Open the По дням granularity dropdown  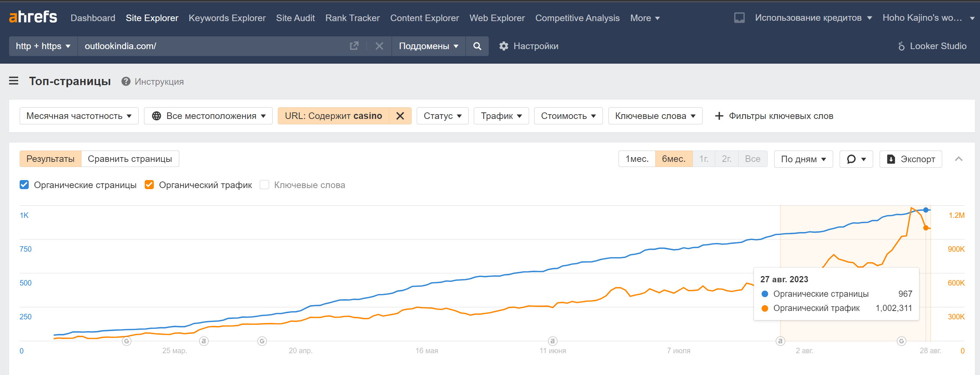click(x=803, y=159)
